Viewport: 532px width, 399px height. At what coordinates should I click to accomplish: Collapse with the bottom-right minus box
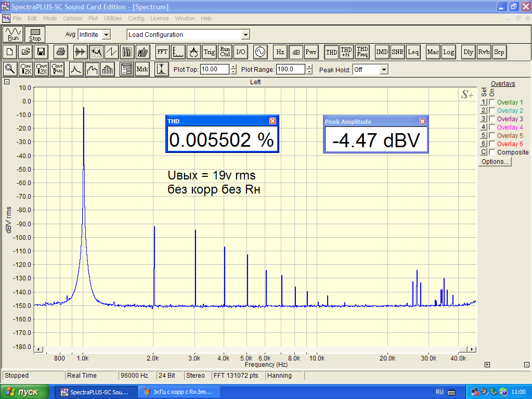(x=527, y=365)
